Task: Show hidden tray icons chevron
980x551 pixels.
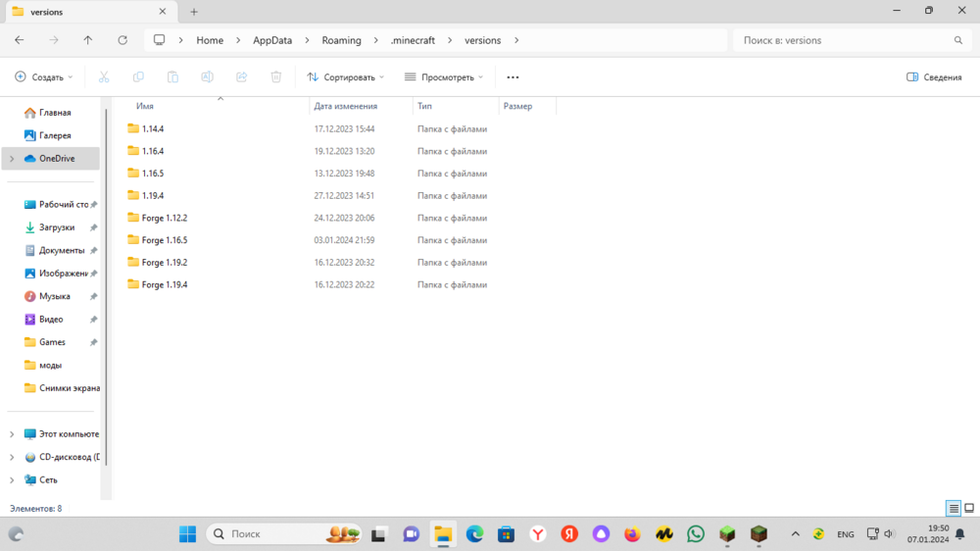Action: 795,534
